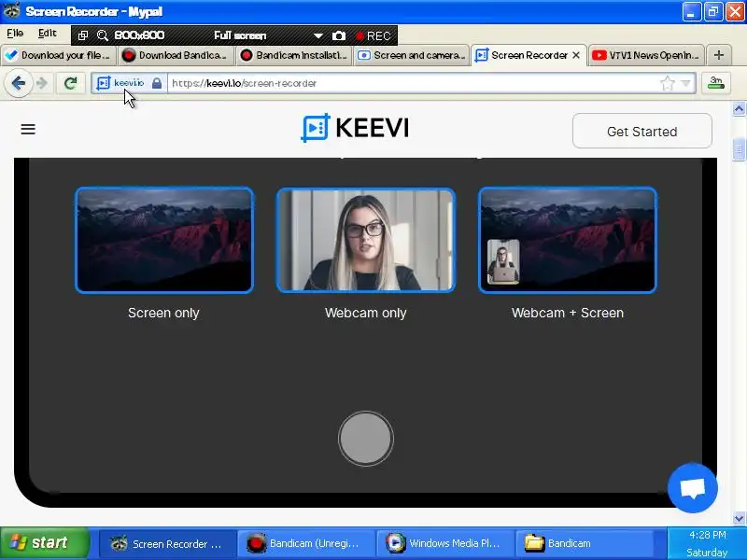Image resolution: width=747 pixels, height=560 pixels.
Task: Go forward with the browser forward arrow
Action: pyautogui.click(x=42, y=83)
